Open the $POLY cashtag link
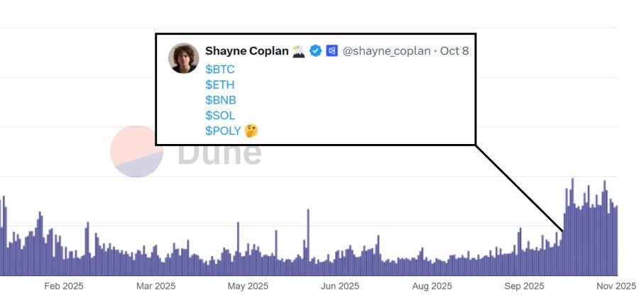The height and width of the screenshot is (298, 644). (223, 131)
